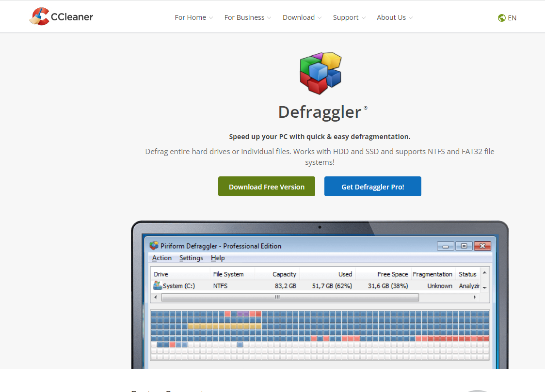The image size is (545, 392).
Task: Click the CCleaner logo
Action: click(61, 16)
